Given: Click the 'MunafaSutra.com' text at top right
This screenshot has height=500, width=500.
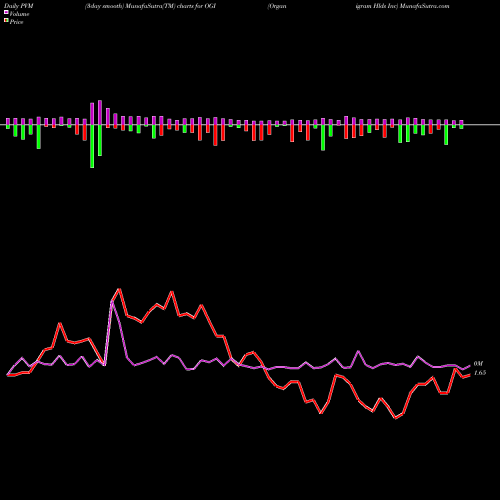Looking at the screenshot, I should tap(425, 6).
